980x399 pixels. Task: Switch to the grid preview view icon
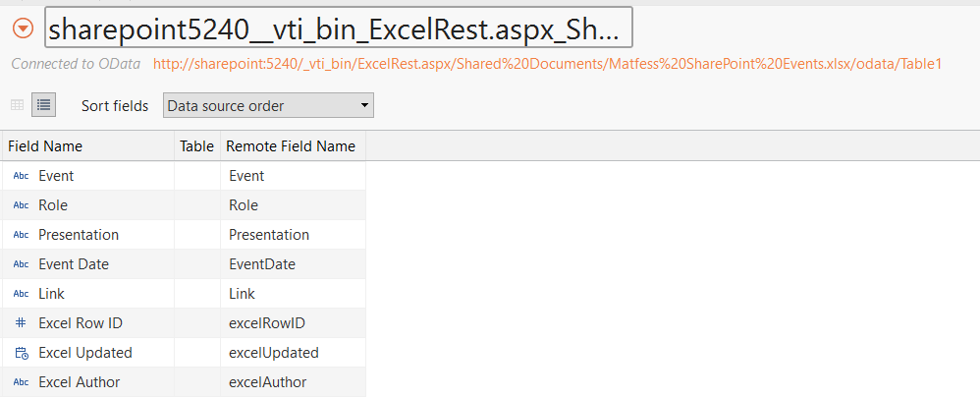(18, 105)
